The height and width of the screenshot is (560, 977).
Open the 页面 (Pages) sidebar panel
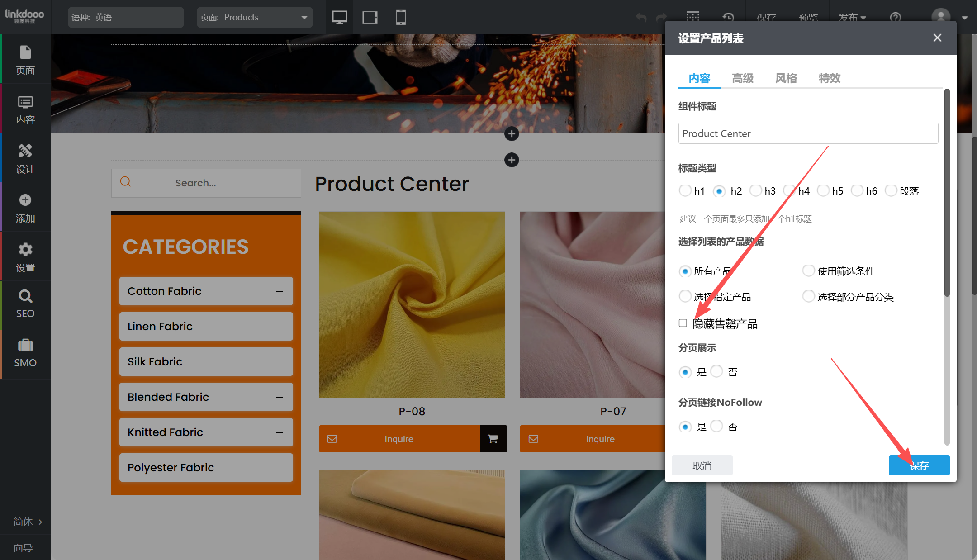25,60
